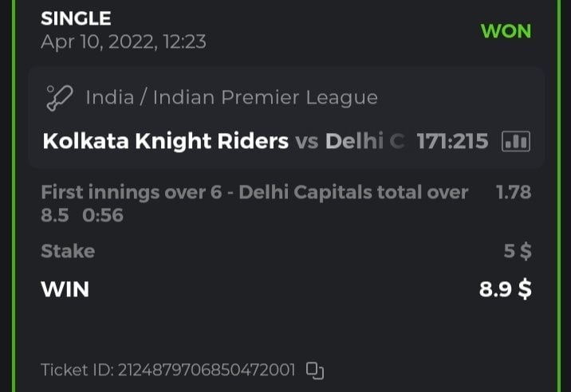This screenshot has height=392, width=571.
Task: Click the 5 $ stake amount
Action: (518, 251)
